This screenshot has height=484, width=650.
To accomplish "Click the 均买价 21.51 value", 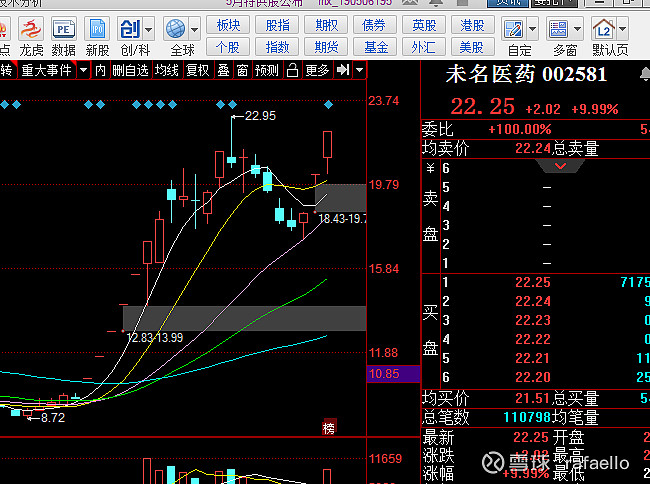I will [533, 398].
